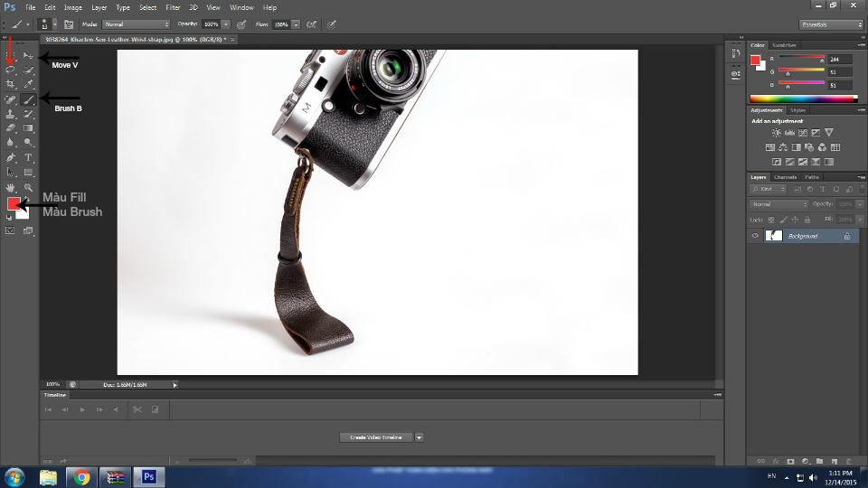Select the Quick Selection tool
This screenshot has width=868, height=488.
coord(28,70)
